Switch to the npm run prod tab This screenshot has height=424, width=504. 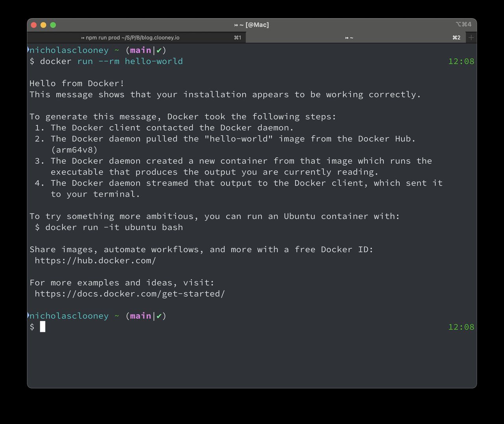coord(136,38)
